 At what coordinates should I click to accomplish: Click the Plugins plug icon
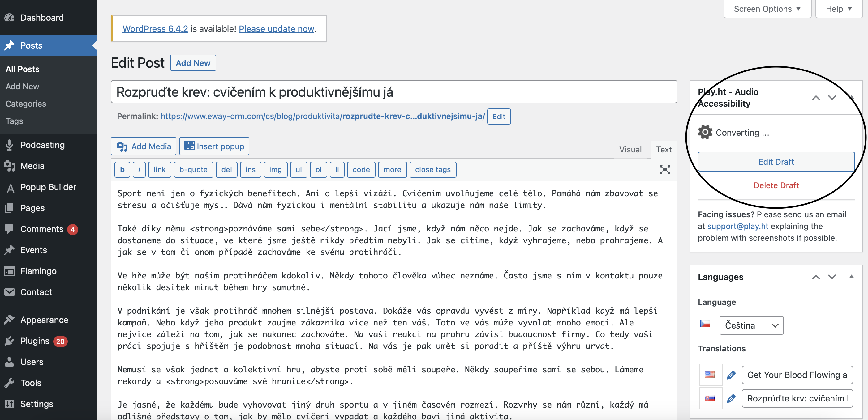9,341
